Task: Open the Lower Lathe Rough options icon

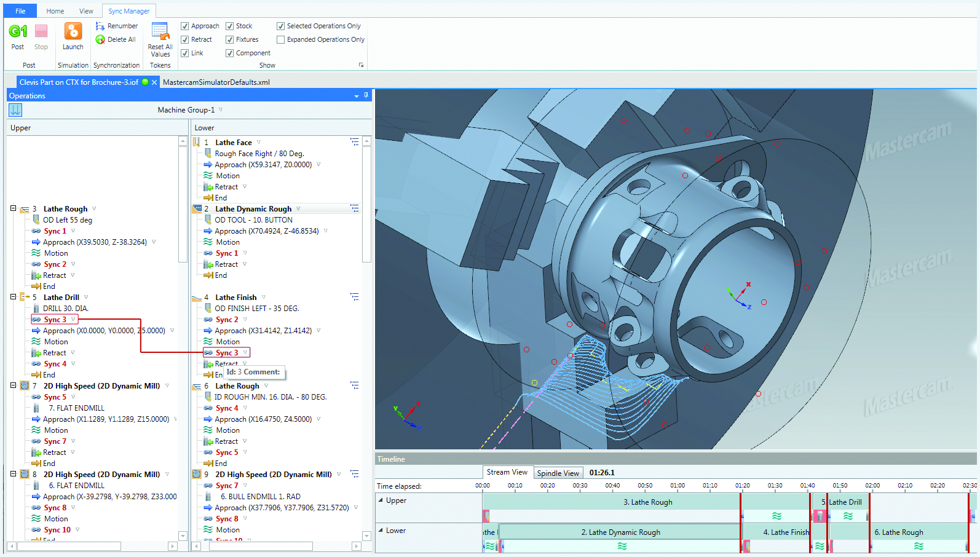Action: click(355, 385)
